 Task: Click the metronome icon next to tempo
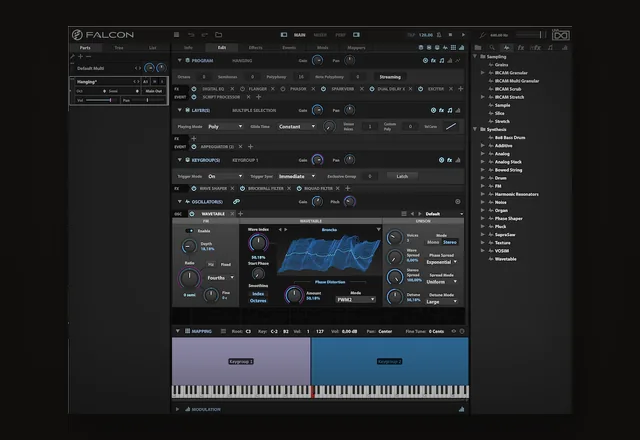pyautogui.click(x=439, y=35)
